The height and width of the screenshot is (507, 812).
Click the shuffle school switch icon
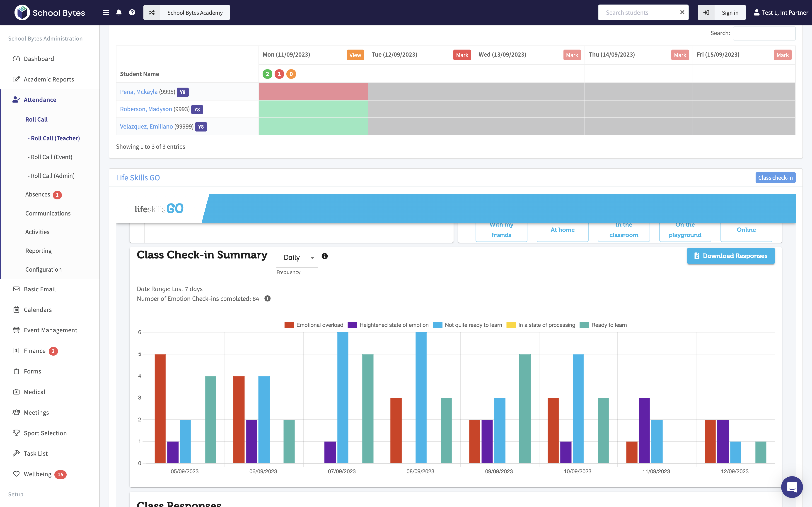click(x=152, y=12)
